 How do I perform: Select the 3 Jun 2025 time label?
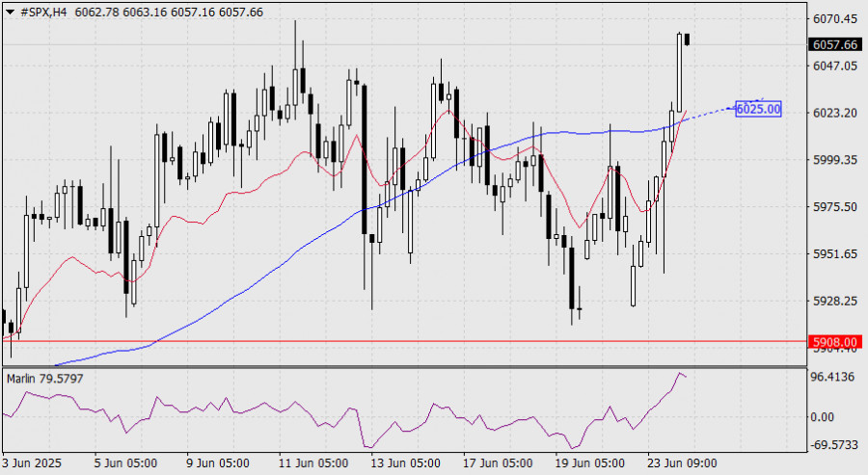coord(32,463)
